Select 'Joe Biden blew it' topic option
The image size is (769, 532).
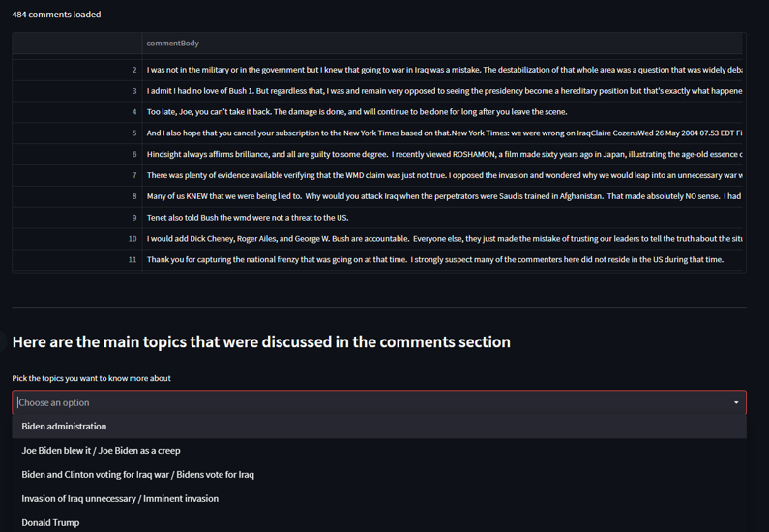tap(101, 451)
